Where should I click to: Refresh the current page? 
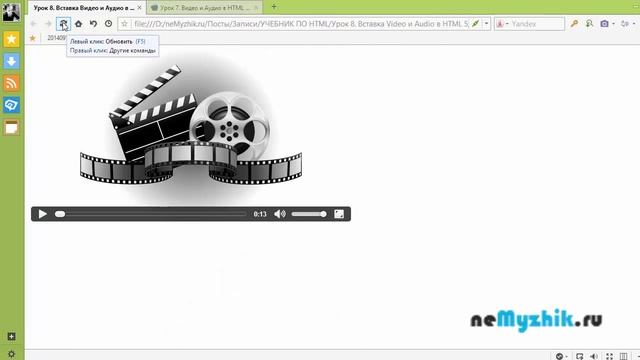point(63,24)
